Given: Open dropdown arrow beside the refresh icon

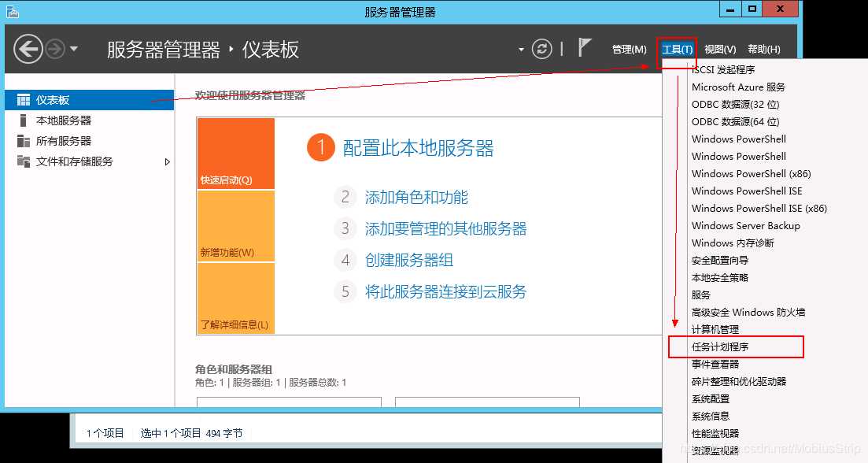Looking at the screenshot, I should coord(521,50).
